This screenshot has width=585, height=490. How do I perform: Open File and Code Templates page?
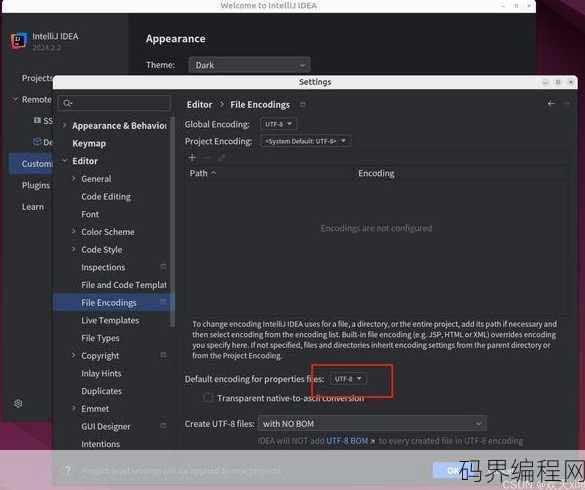[124, 285]
